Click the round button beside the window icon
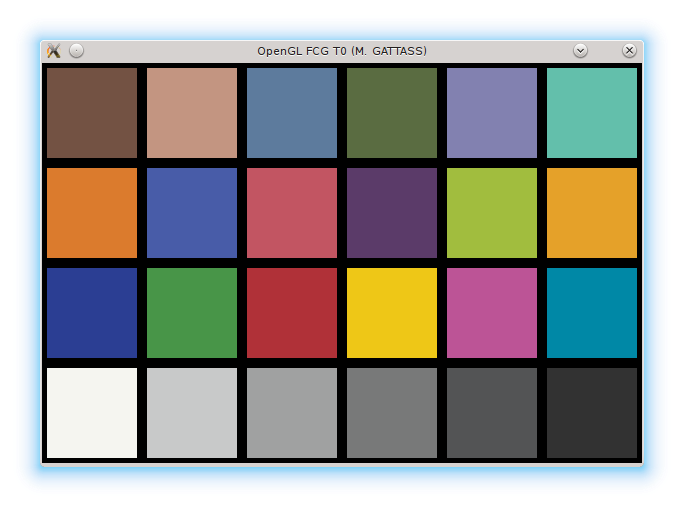Image resolution: width=684 pixels, height=507 pixels. click(77, 51)
